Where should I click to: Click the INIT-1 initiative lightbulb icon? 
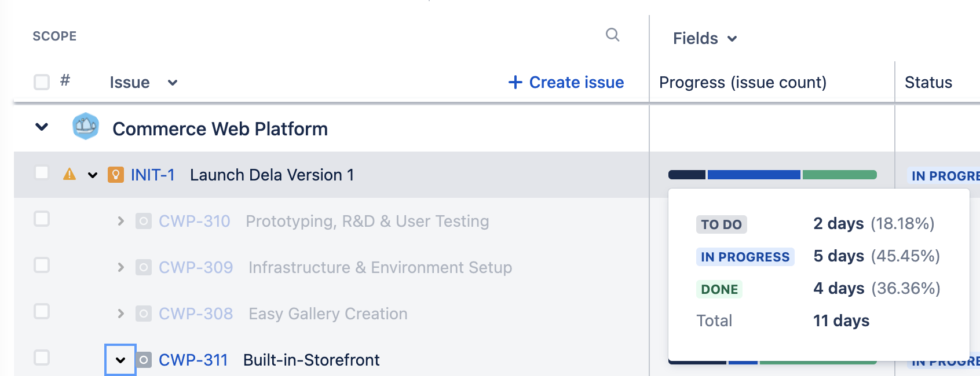[x=116, y=175]
